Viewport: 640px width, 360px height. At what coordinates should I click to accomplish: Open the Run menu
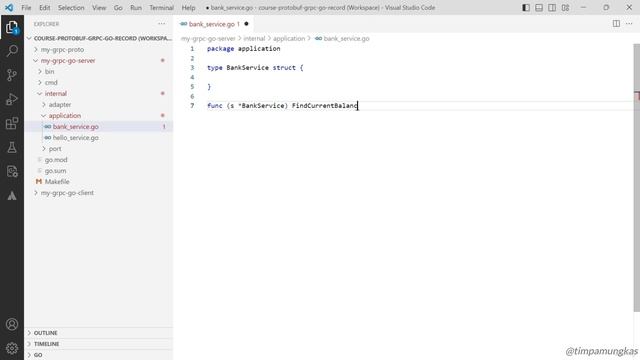pos(136,7)
